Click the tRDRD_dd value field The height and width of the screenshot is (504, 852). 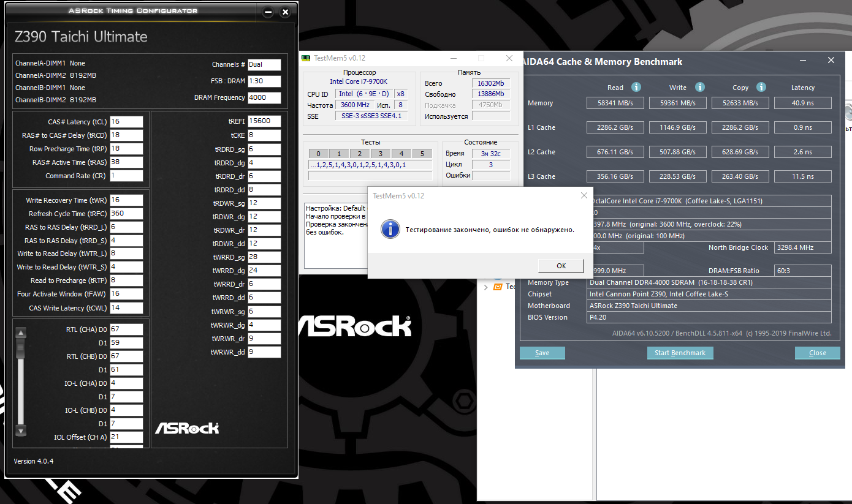coord(264,190)
